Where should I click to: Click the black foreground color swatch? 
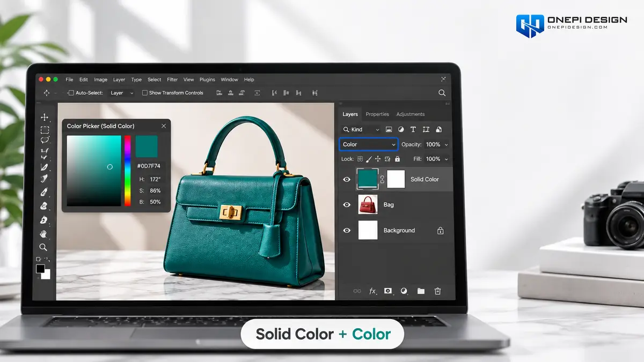pos(40,269)
